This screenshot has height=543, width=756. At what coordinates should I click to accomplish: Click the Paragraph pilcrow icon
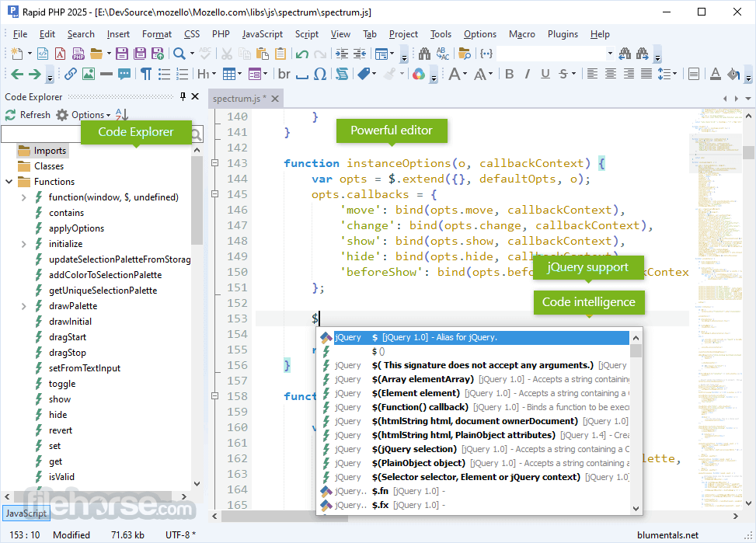(146, 74)
